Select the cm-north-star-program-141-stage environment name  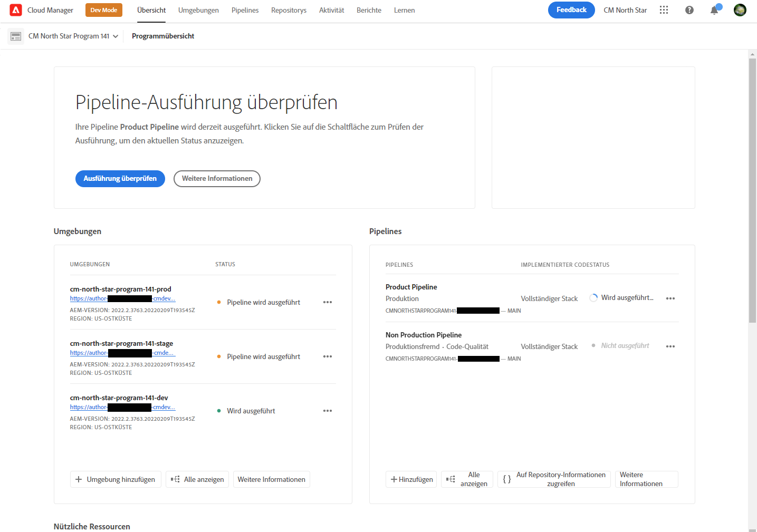pyautogui.click(x=121, y=343)
